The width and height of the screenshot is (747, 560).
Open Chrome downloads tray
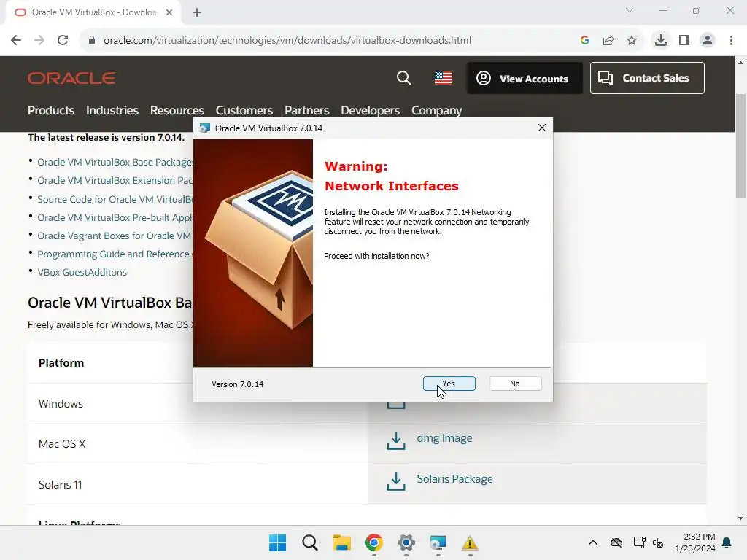[x=660, y=40]
